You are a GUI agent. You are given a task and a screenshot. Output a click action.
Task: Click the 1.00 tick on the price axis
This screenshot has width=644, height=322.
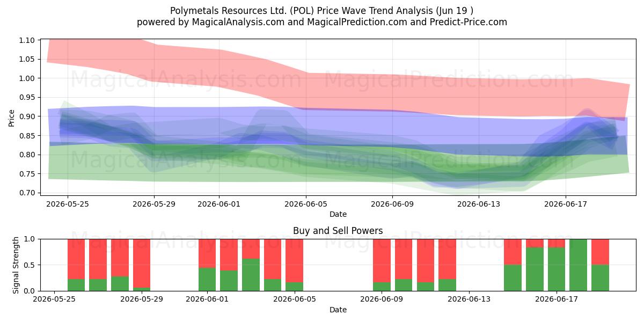27,78
